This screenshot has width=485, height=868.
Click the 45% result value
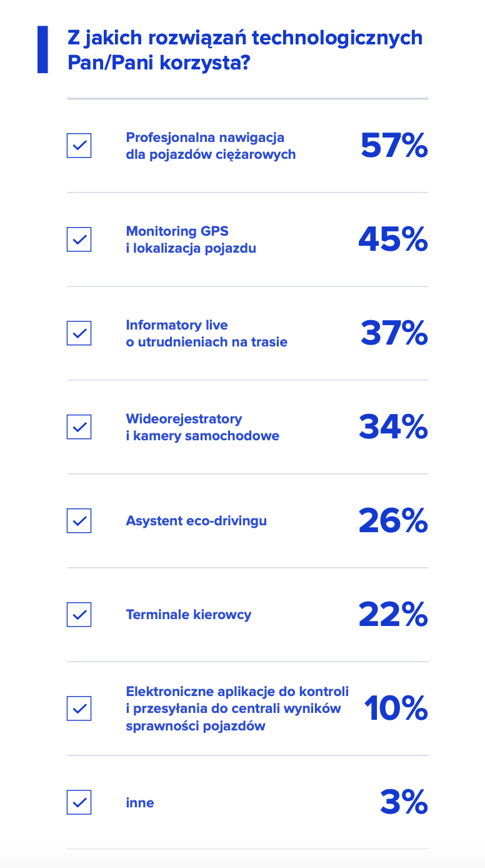coord(392,240)
